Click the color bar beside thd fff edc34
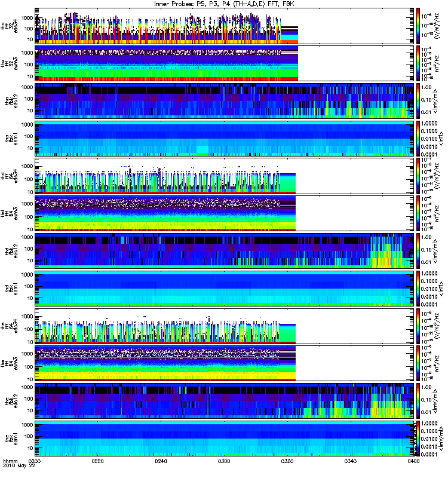 tap(418, 176)
